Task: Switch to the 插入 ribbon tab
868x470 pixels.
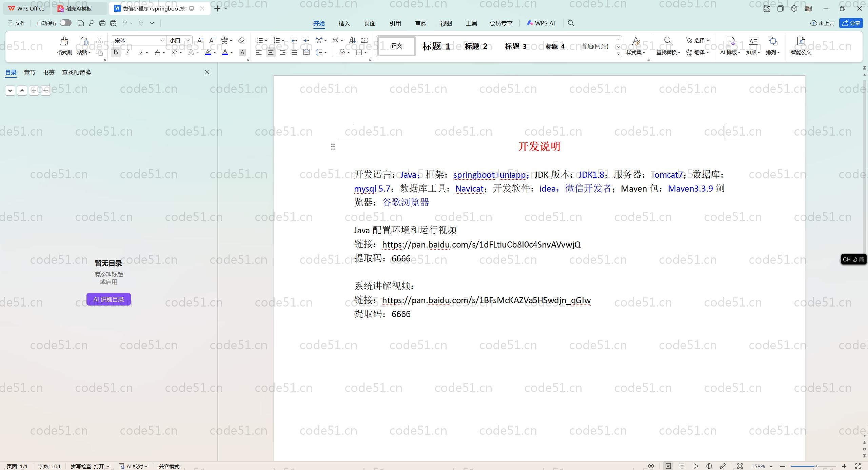Action: (x=344, y=23)
